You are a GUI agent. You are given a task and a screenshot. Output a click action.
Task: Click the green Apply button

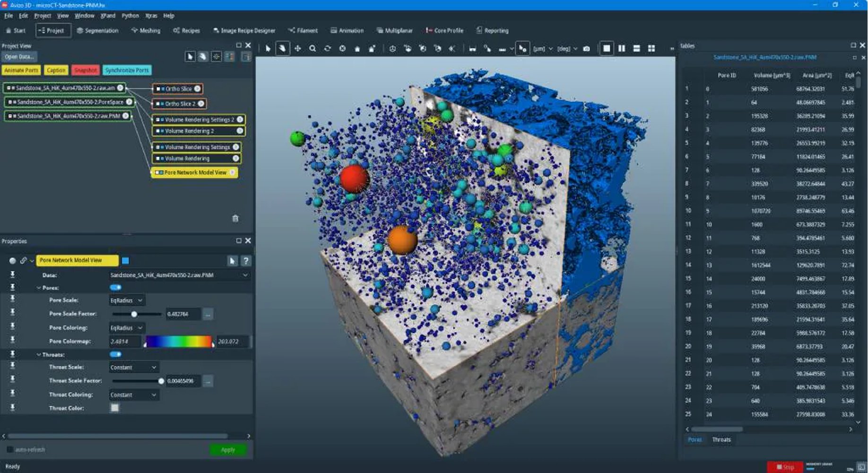[228, 449]
